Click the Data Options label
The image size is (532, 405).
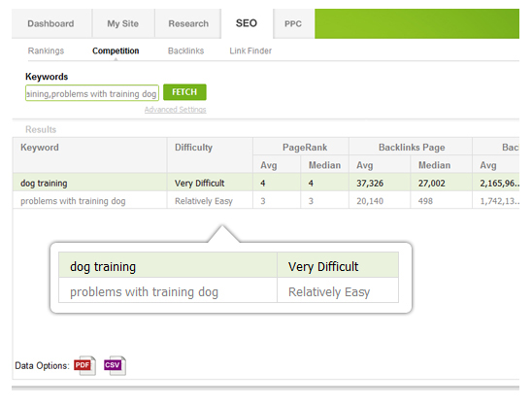(x=42, y=365)
